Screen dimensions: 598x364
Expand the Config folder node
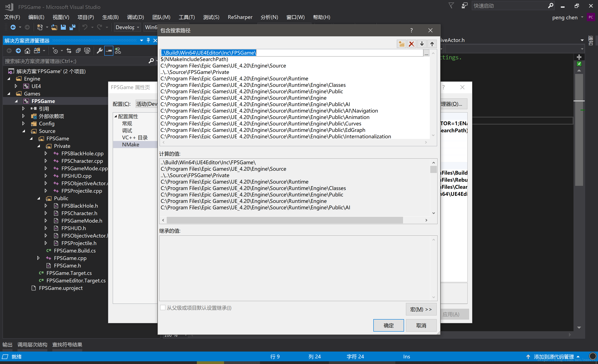[x=23, y=124]
